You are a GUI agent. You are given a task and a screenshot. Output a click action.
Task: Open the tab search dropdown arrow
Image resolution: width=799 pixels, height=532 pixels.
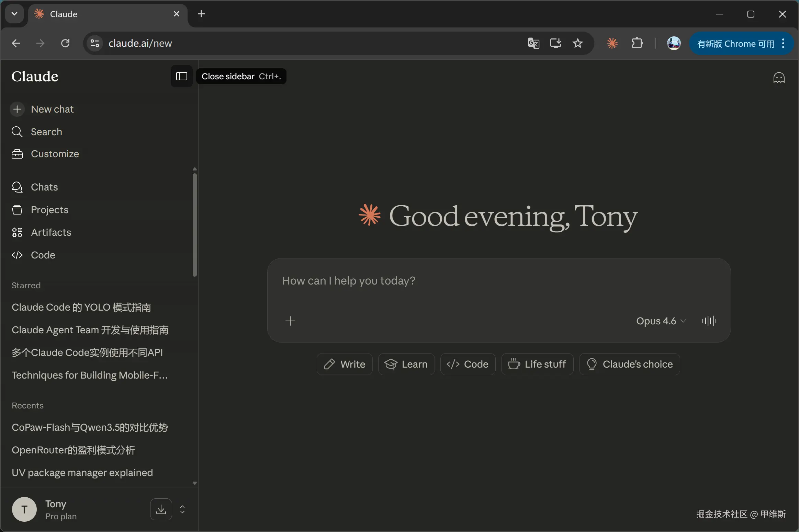(x=14, y=14)
